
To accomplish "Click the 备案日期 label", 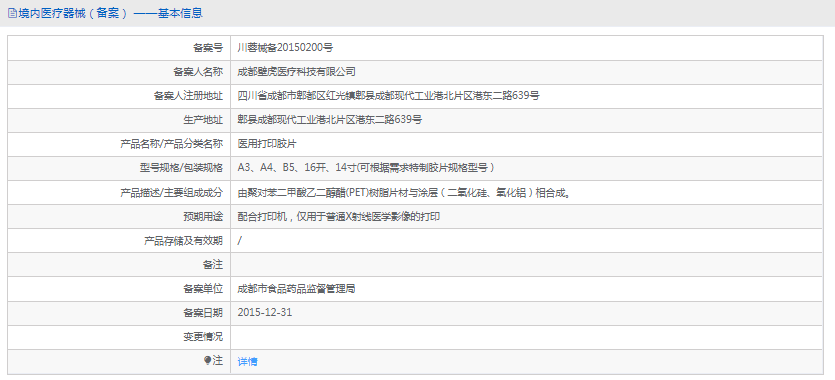I will [203, 313].
